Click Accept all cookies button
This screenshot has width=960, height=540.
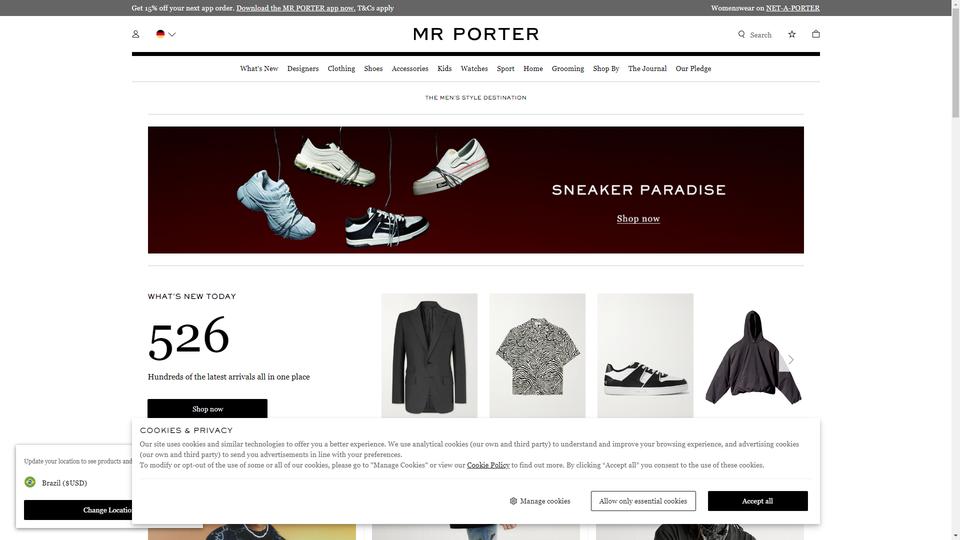pos(757,501)
